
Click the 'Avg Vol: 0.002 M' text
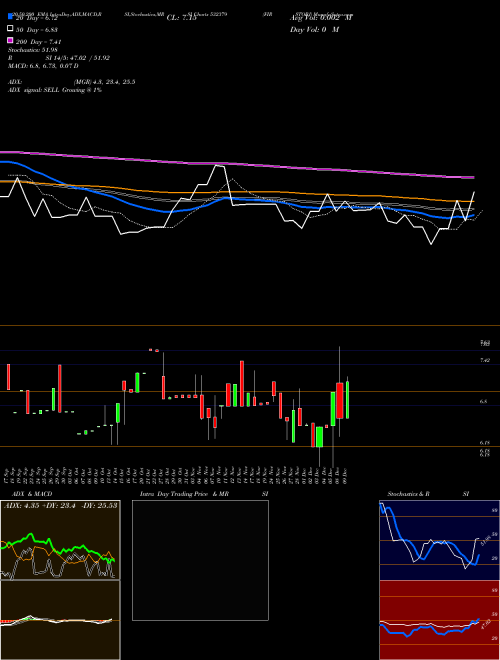(x=321, y=18)
